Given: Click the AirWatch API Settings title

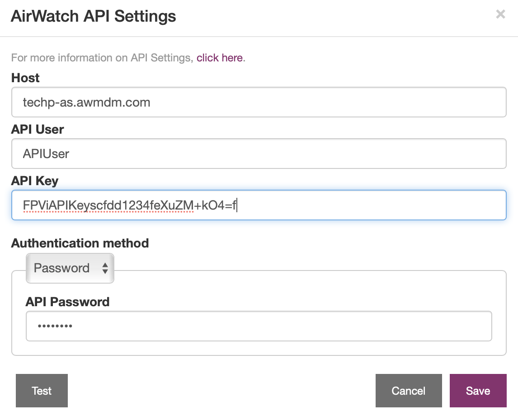Looking at the screenshot, I should (93, 16).
